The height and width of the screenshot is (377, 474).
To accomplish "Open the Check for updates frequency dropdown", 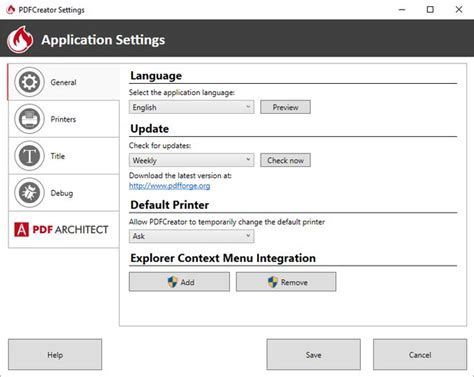I will point(191,160).
